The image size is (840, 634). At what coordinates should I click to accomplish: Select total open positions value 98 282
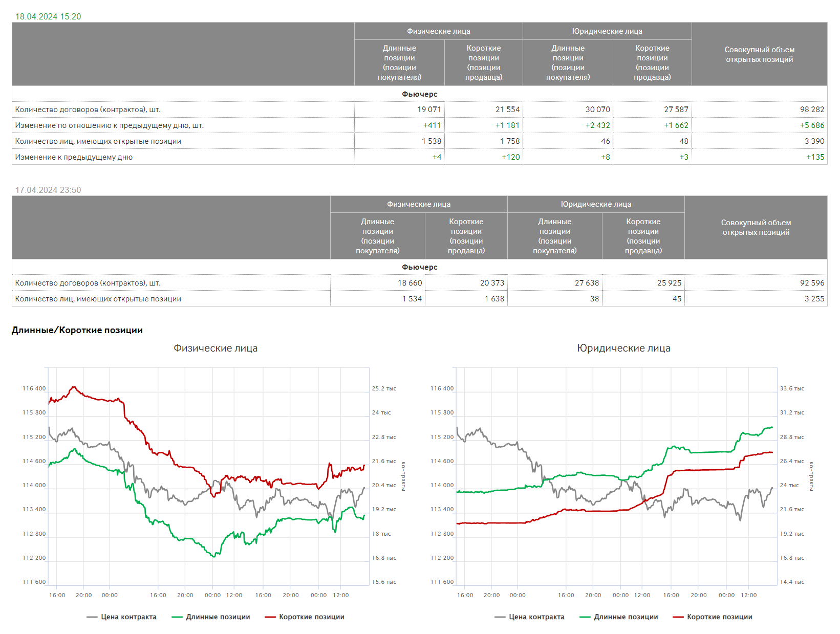point(812,110)
